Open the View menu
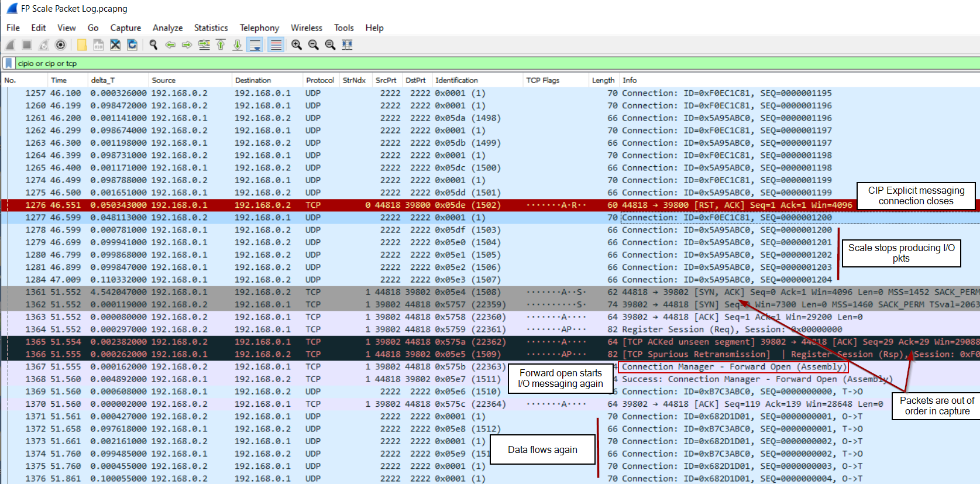This screenshot has height=484, width=980. pos(67,28)
